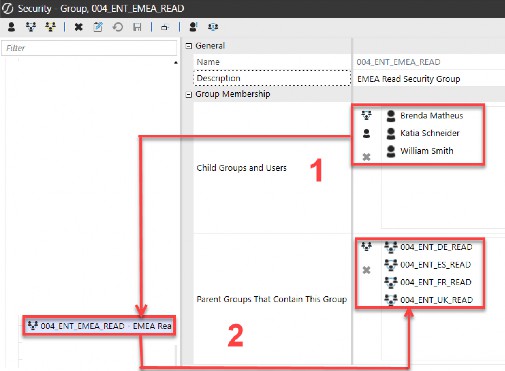Select parent group 004_ENT_FR_READ
505x371 pixels.
coord(428,282)
